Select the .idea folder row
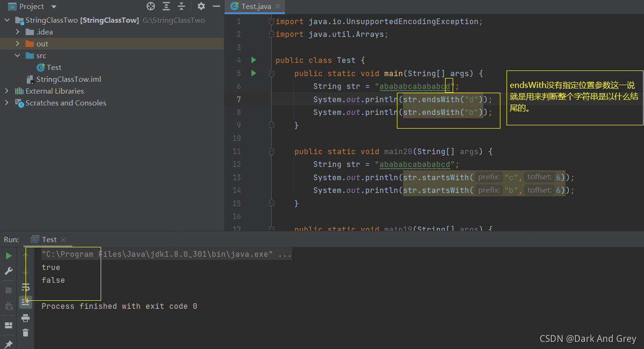 112,32
